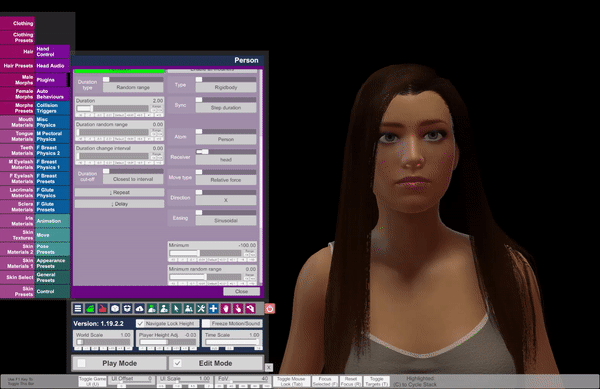
Task: Open the Receiver head dropdown
Action: (226, 160)
